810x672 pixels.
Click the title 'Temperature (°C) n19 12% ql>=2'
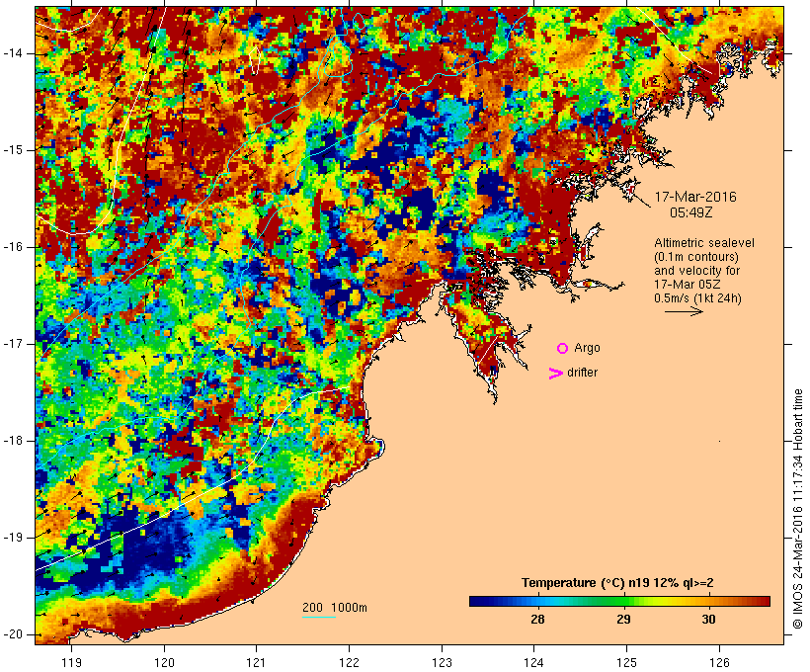pos(617,583)
